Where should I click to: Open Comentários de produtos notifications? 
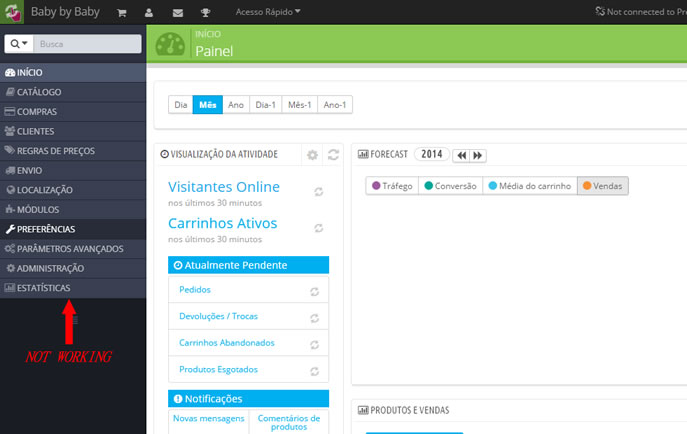[289, 422]
